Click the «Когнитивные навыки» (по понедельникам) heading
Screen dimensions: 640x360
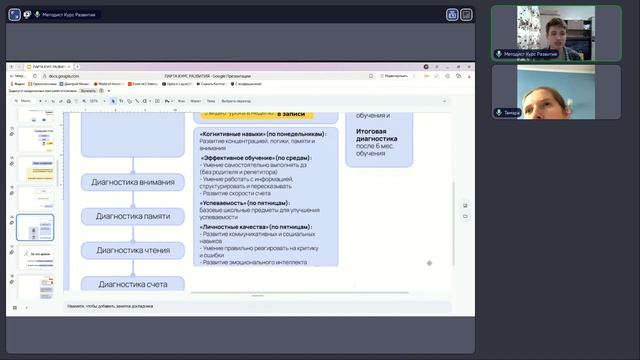262,134
